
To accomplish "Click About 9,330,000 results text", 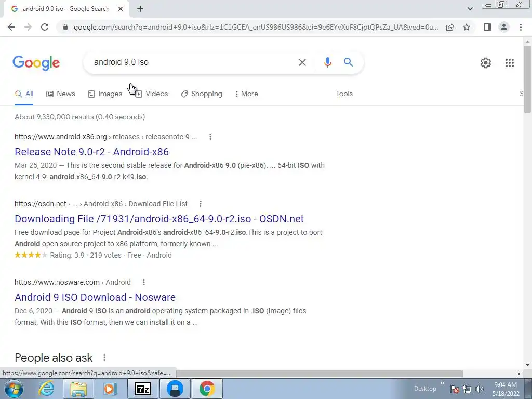I will [x=79, y=117].
